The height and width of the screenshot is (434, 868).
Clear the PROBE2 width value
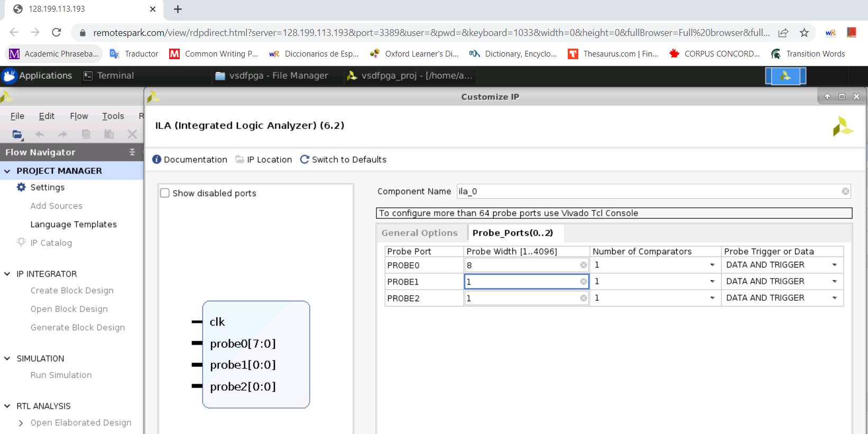coord(583,298)
